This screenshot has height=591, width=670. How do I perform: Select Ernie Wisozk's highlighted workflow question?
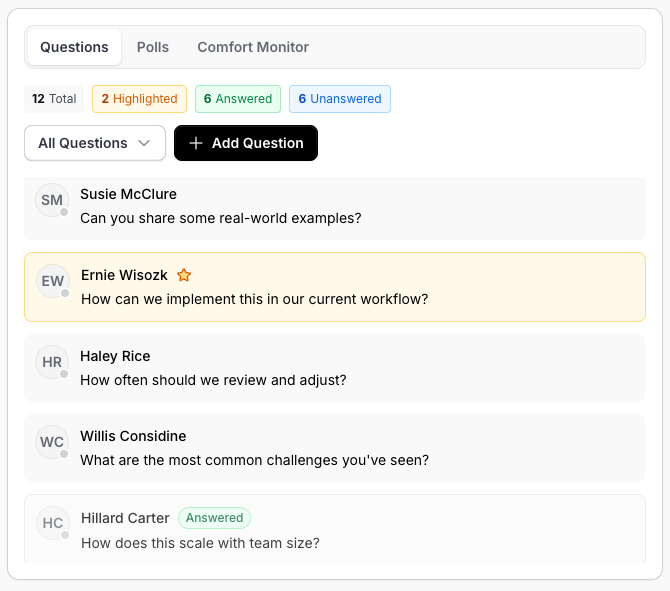(x=254, y=299)
